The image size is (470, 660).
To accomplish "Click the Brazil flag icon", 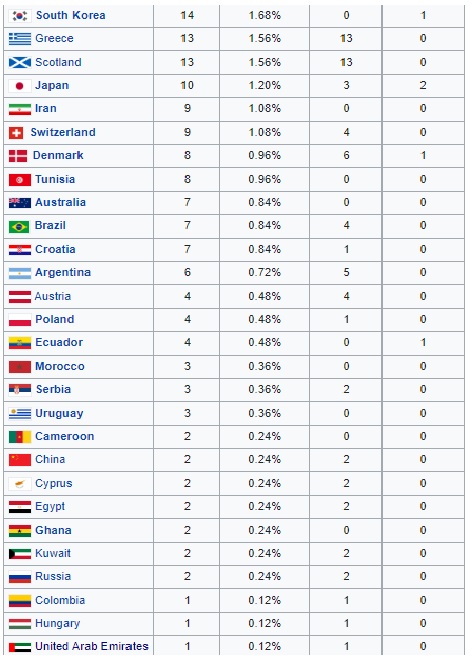I will point(19,226).
